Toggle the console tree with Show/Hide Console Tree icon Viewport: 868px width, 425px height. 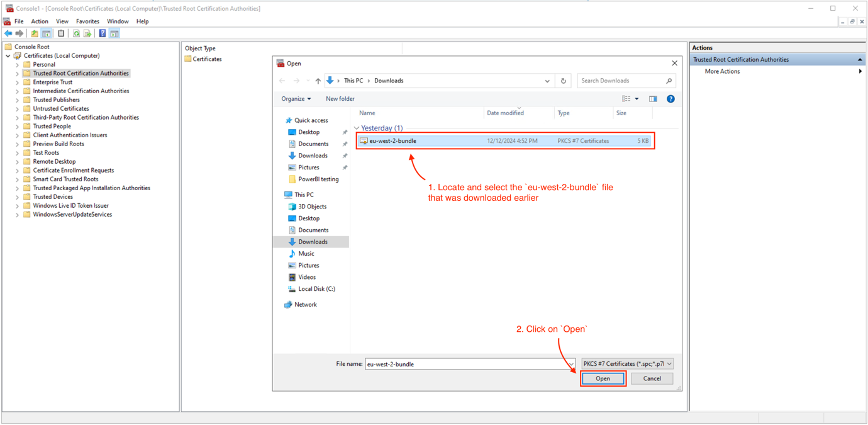46,33
